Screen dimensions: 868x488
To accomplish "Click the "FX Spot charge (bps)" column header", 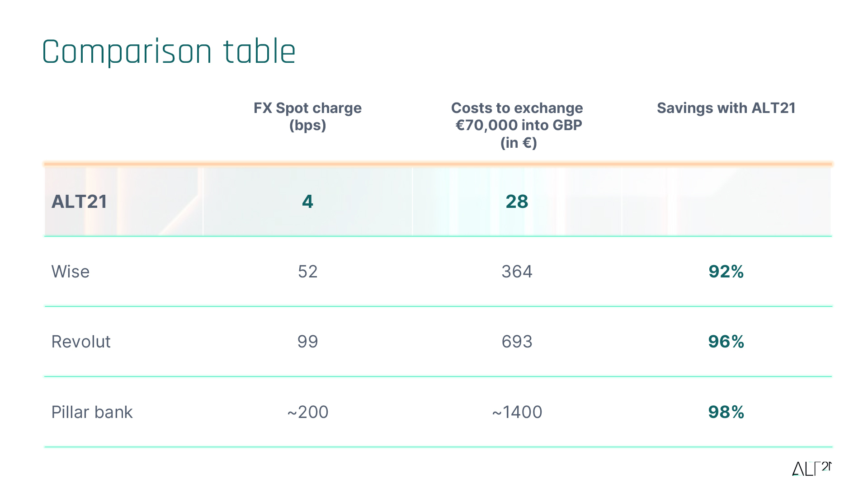I will pyautogui.click(x=307, y=116).
